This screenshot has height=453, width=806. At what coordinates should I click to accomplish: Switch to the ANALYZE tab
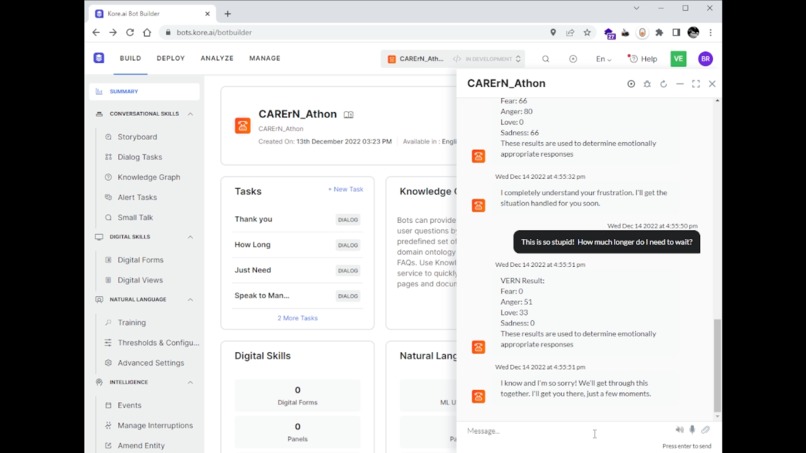point(217,59)
